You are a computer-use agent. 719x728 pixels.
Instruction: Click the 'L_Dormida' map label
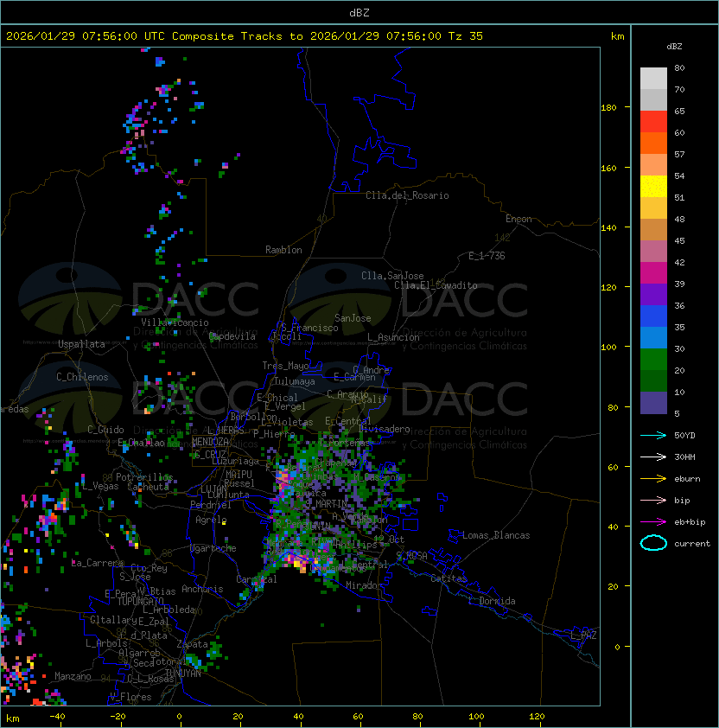pyautogui.click(x=492, y=601)
